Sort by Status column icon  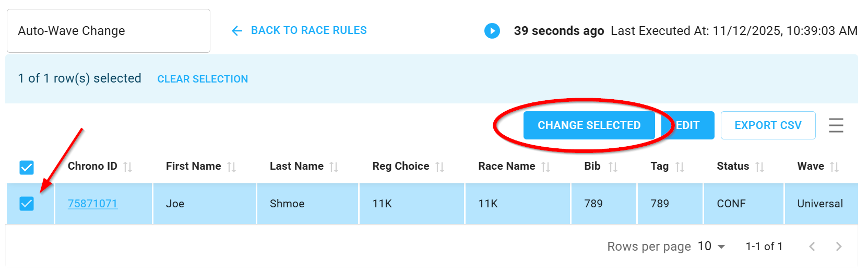pos(760,167)
